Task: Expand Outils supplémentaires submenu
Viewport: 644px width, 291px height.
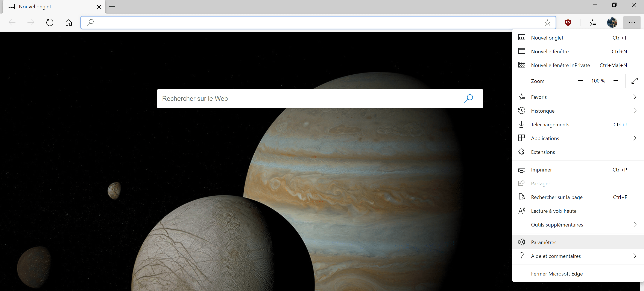Action: pos(578,225)
